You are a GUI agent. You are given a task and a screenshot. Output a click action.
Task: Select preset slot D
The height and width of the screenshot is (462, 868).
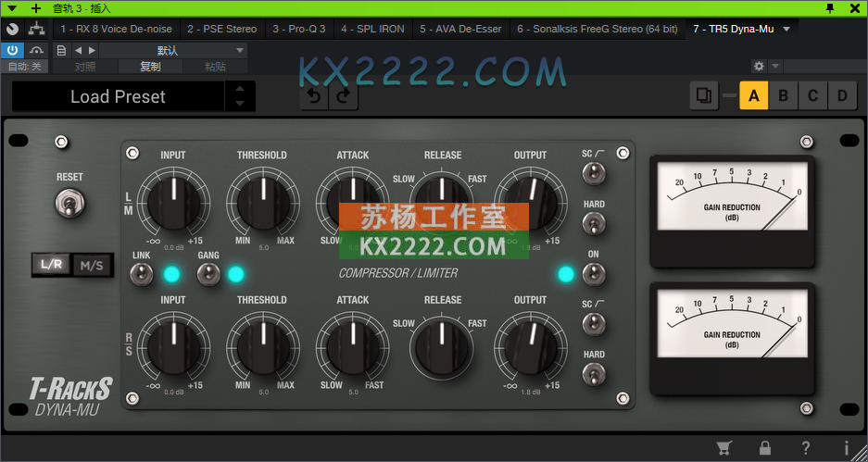tap(842, 95)
